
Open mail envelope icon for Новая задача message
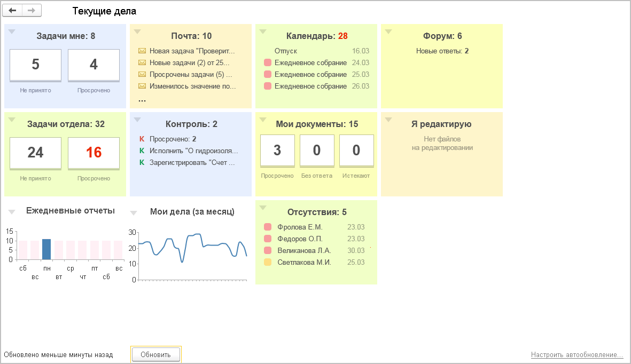point(142,51)
